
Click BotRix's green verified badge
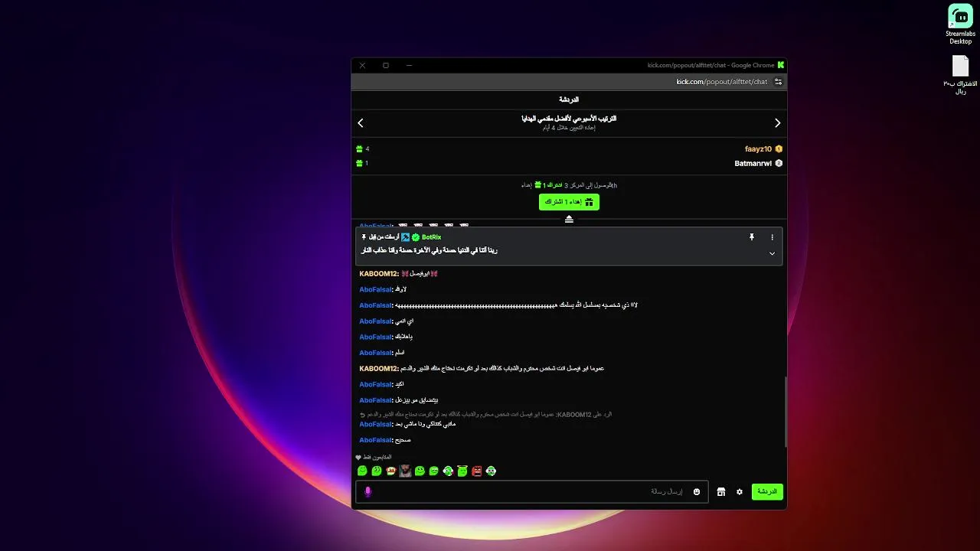click(416, 237)
